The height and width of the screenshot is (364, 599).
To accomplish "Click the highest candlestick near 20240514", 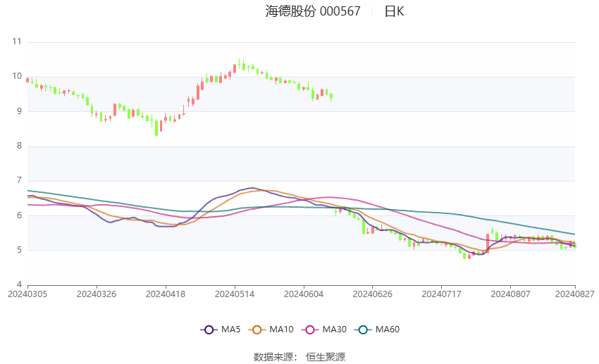I will click(x=239, y=64).
